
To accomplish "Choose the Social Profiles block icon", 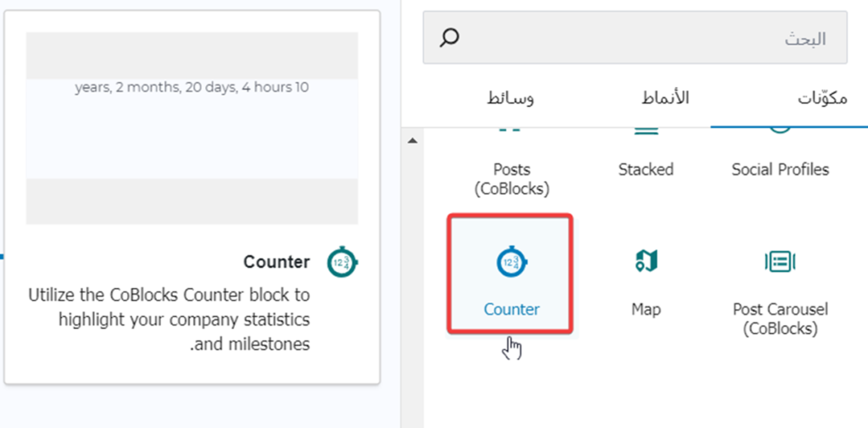I will click(779, 129).
